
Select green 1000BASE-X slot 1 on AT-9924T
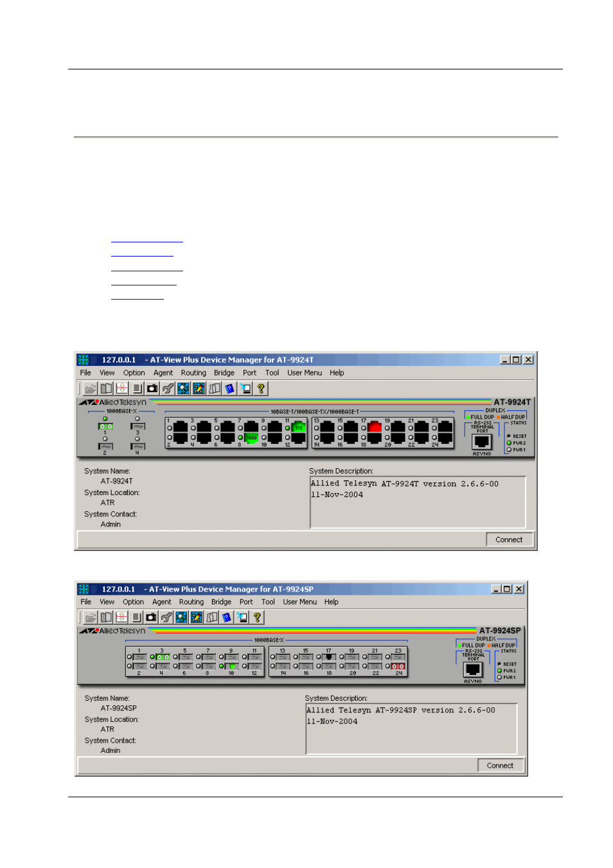pyautogui.click(x=105, y=426)
